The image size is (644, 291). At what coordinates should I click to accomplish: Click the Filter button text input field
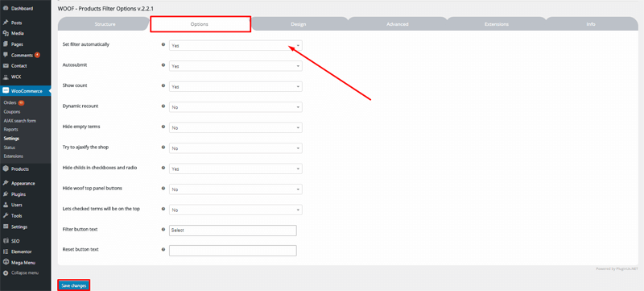233,231
